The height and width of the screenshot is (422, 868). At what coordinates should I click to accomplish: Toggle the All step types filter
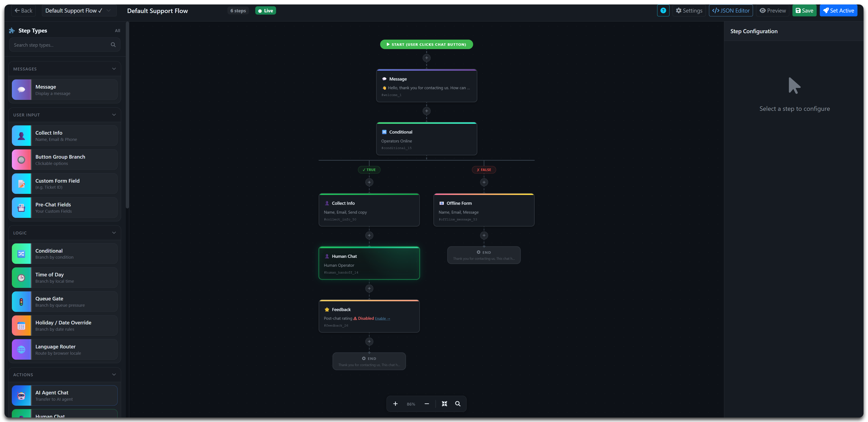117,31
